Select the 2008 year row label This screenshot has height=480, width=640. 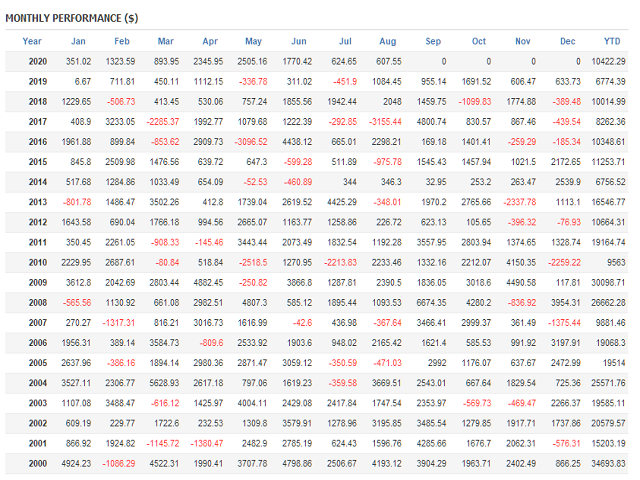(38, 303)
